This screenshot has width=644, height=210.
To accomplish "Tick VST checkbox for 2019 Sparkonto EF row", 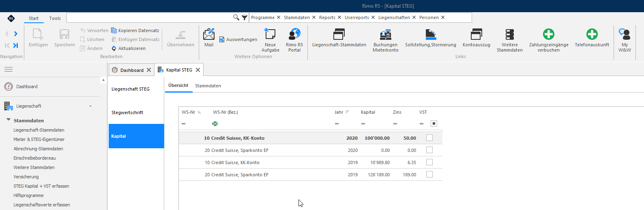I will [x=429, y=174].
